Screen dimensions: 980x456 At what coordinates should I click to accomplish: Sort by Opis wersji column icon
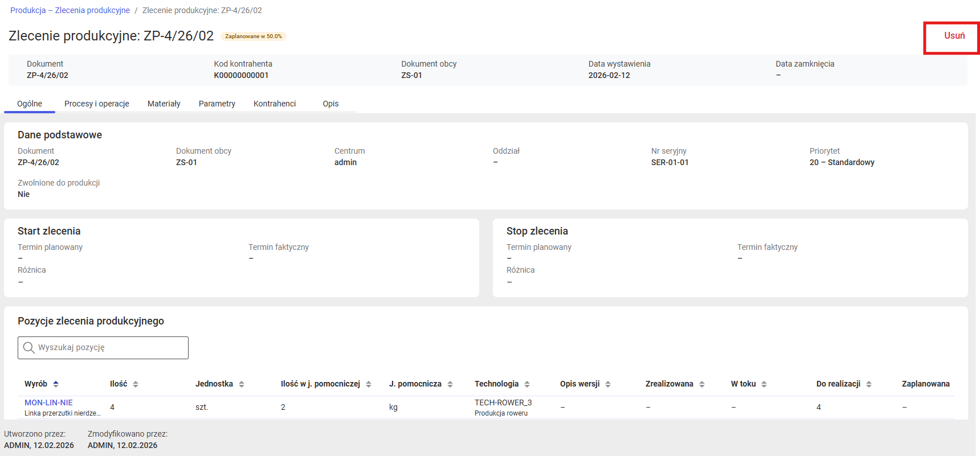coord(608,384)
